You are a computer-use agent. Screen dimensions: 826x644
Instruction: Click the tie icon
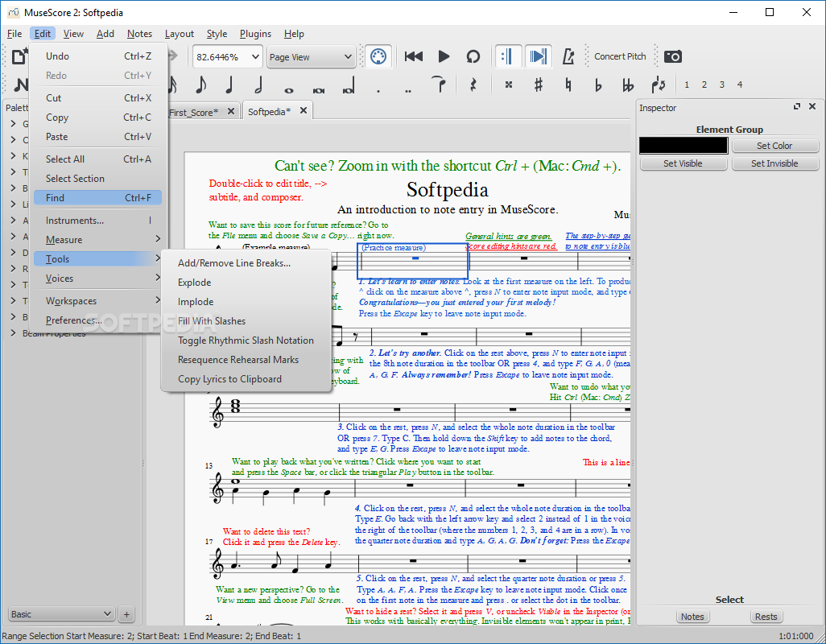[439, 85]
